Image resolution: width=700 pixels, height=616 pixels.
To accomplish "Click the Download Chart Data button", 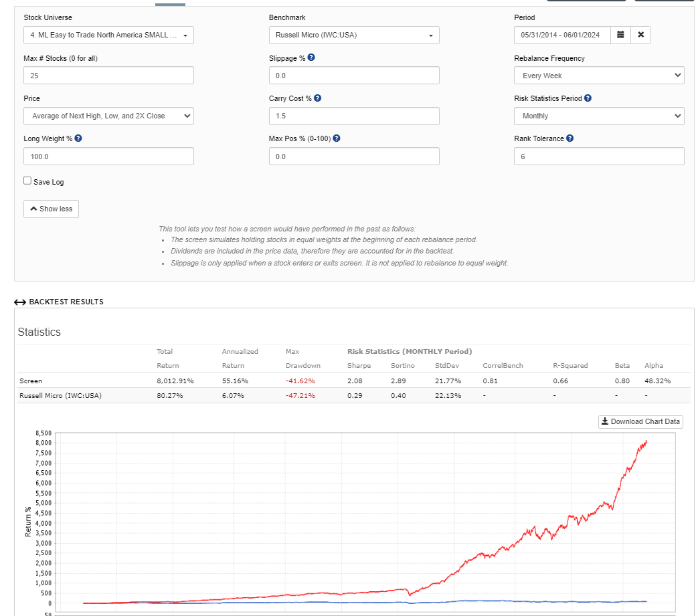I will (x=640, y=421).
